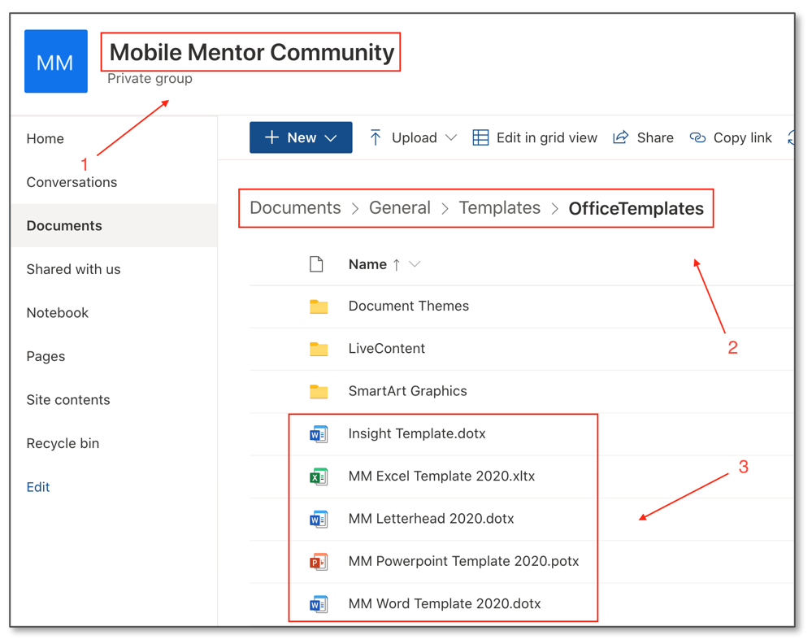Click the Edit navigation link
The image size is (812, 644).
(x=38, y=486)
